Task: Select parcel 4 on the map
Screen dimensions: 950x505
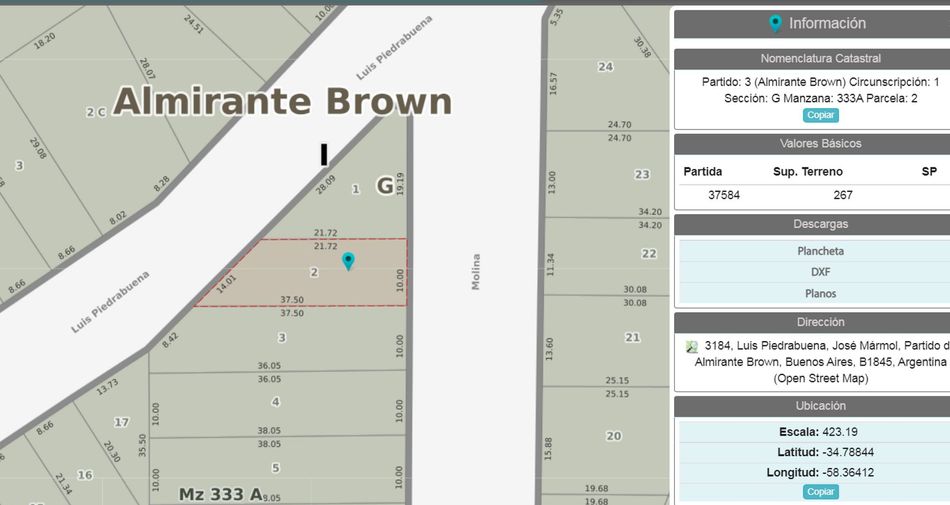Action: coord(276,402)
